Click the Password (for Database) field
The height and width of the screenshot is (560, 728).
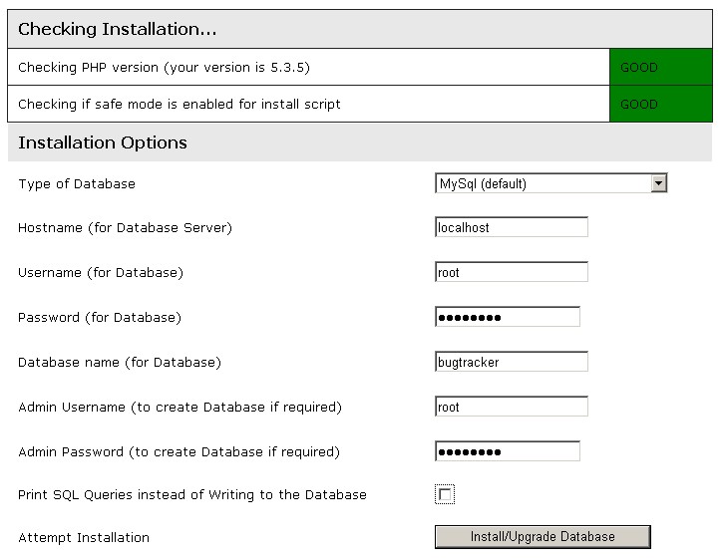[x=508, y=317]
